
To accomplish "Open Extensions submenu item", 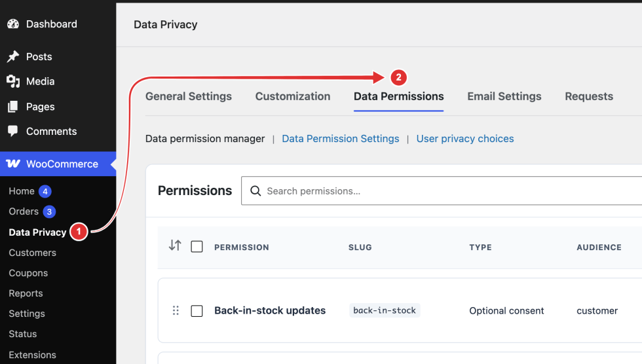I will click(32, 355).
